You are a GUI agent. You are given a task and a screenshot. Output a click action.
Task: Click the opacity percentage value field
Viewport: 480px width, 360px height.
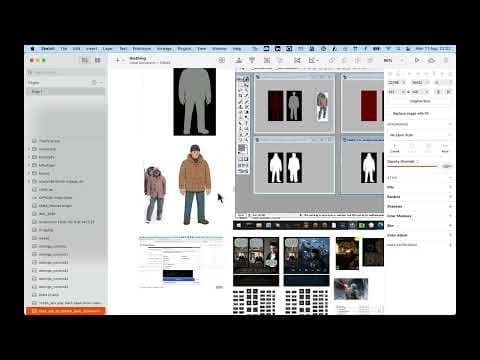447,166
